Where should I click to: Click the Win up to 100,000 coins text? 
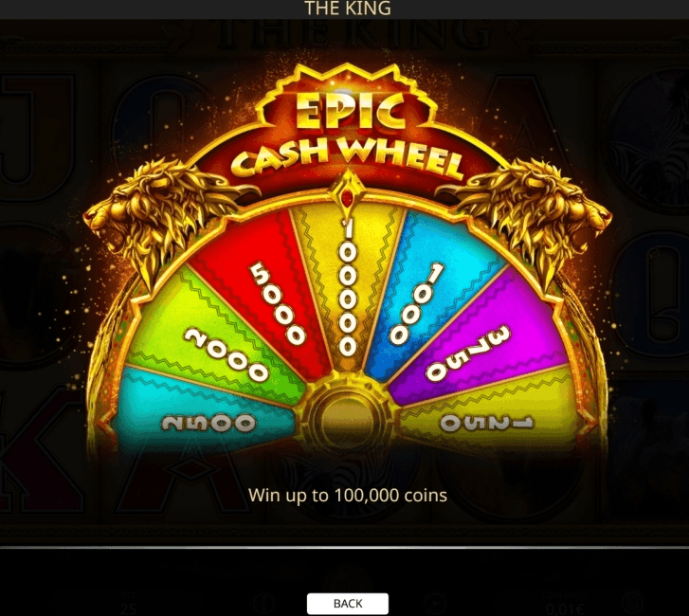tap(348, 496)
